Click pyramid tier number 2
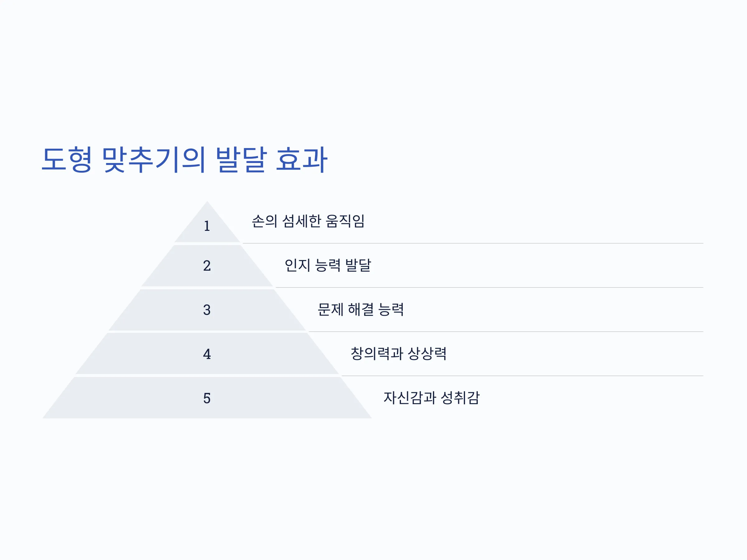The height and width of the screenshot is (560, 747). [x=207, y=266]
